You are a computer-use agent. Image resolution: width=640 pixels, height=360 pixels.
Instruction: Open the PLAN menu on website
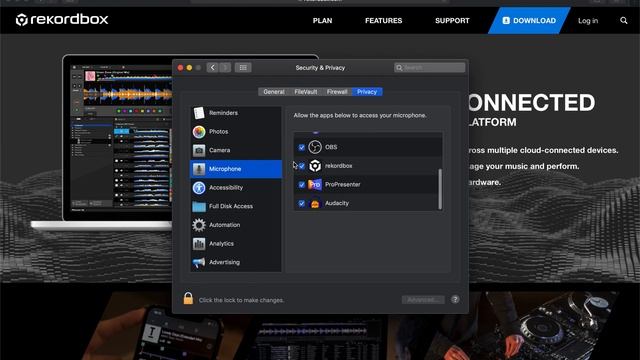(x=322, y=20)
